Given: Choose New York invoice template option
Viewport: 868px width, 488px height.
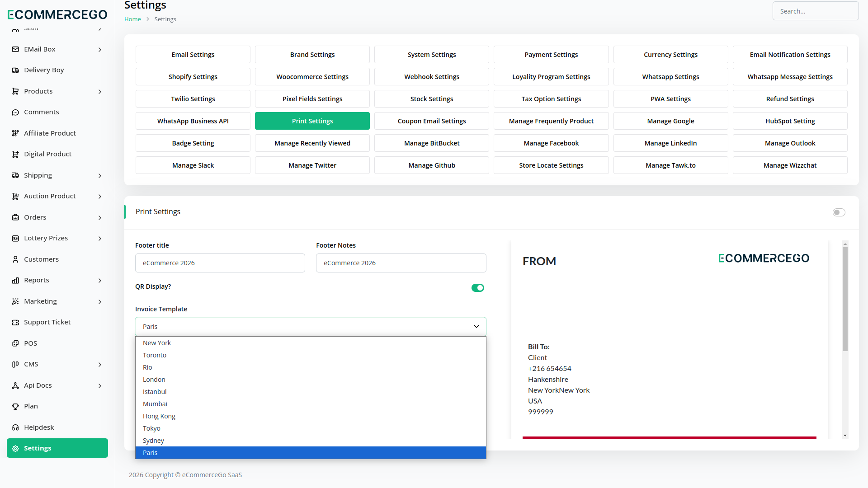Looking at the screenshot, I should coord(311,343).
